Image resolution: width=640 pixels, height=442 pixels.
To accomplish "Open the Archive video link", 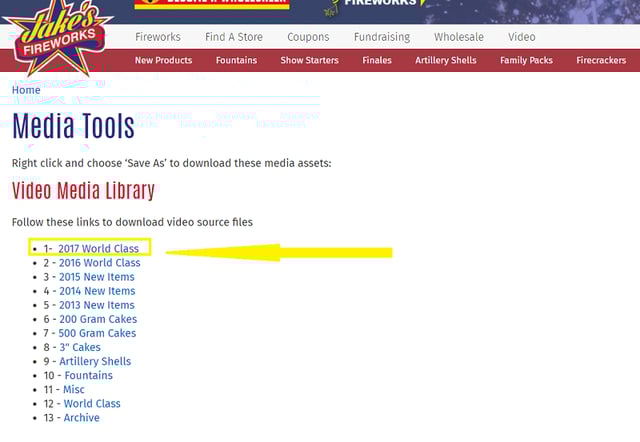I will [x=82, y=418].
